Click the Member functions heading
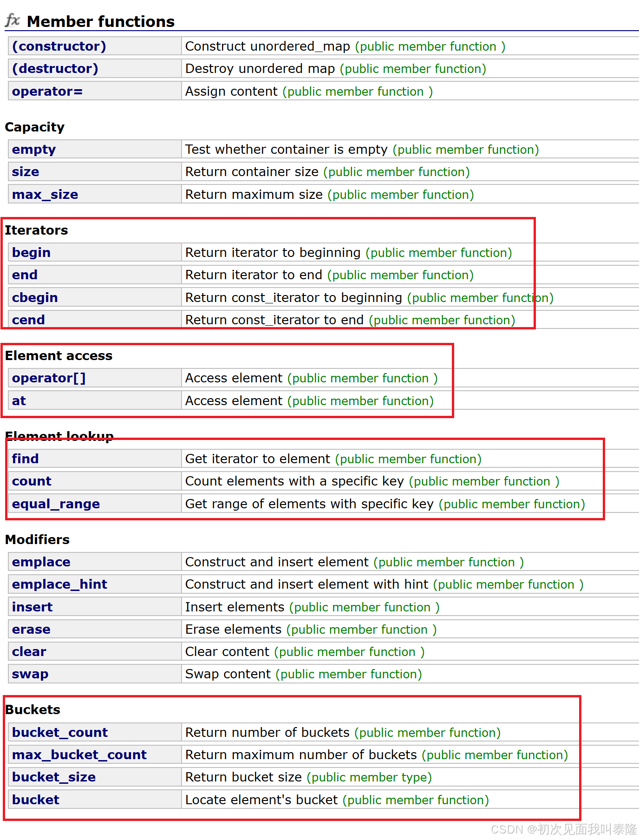Image resolution: width=639 pixels, height=840 pixels. click(101, 21)
